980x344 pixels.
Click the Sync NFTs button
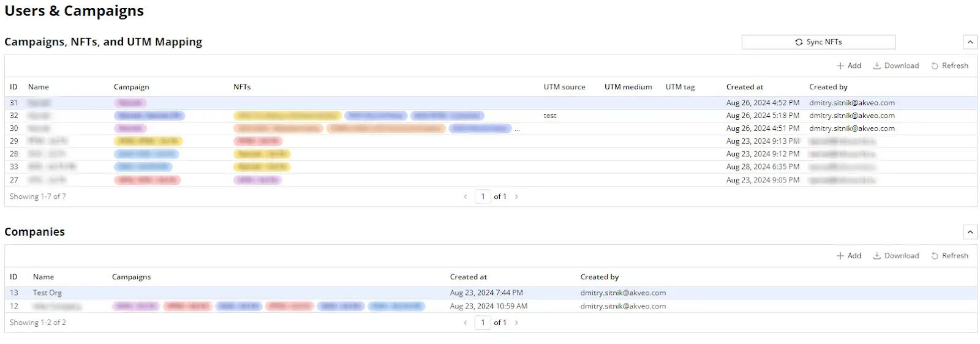point(818,42)
